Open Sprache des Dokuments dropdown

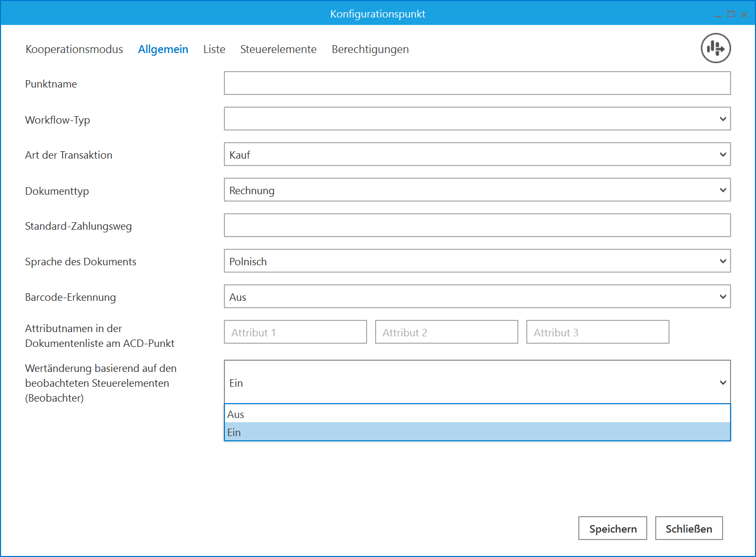[477, 261]
